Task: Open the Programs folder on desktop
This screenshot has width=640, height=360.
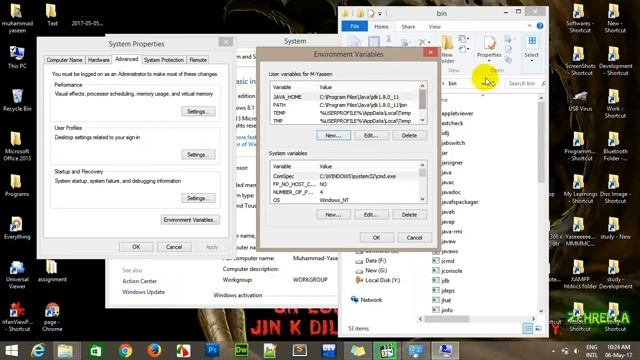Action: (x=17, y=186)
